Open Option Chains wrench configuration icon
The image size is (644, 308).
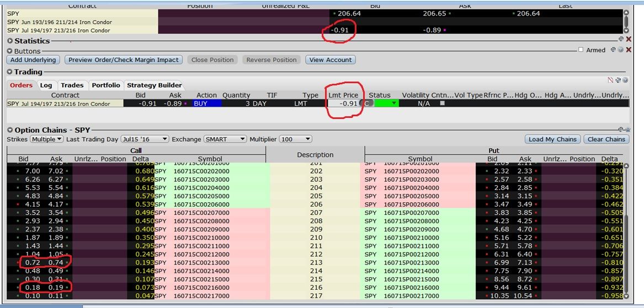pyautogui.click(x=620, y=129)
